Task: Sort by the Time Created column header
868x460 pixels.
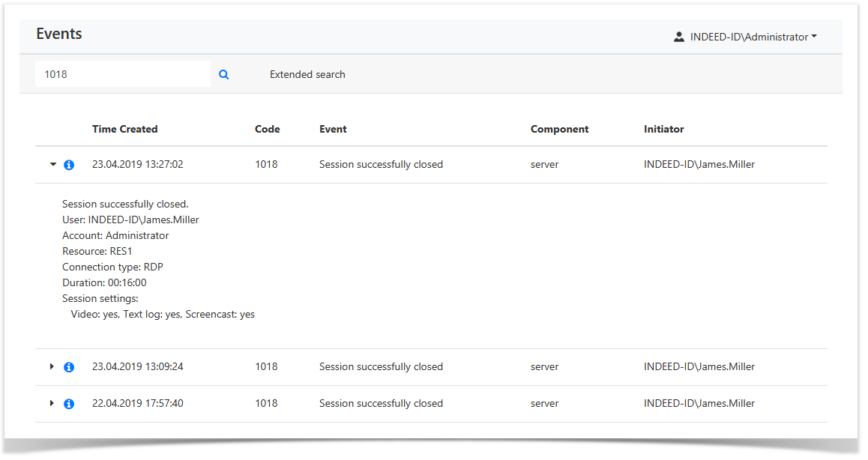Action: tap(124, 130)
